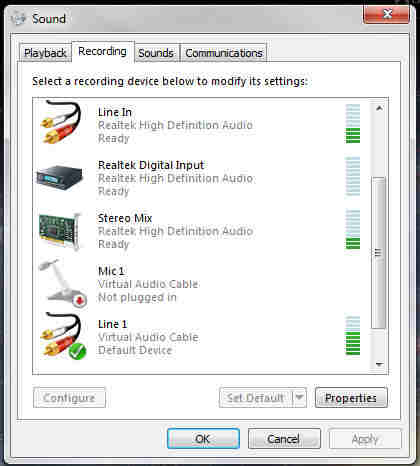Click the Line 1 volume level meter

353,336
